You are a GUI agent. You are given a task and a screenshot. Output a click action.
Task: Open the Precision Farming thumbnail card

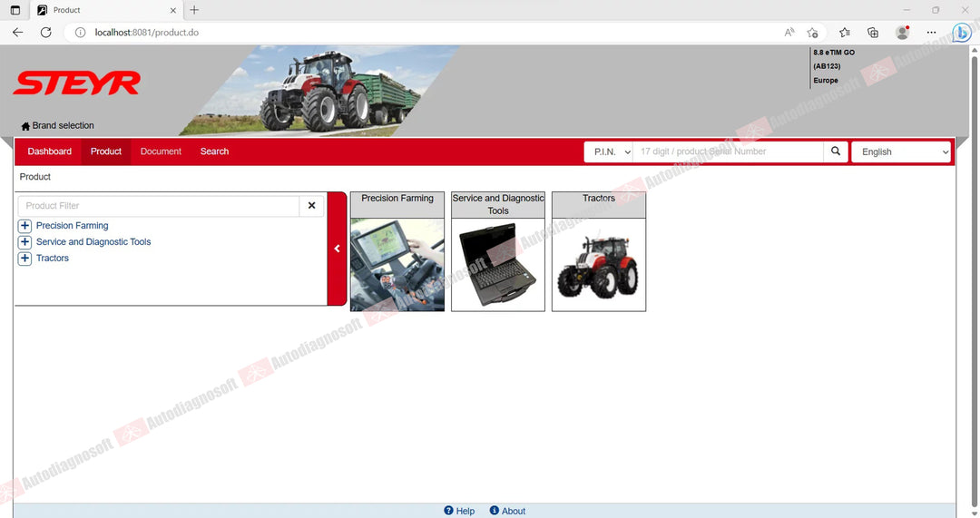coord(397,251)
